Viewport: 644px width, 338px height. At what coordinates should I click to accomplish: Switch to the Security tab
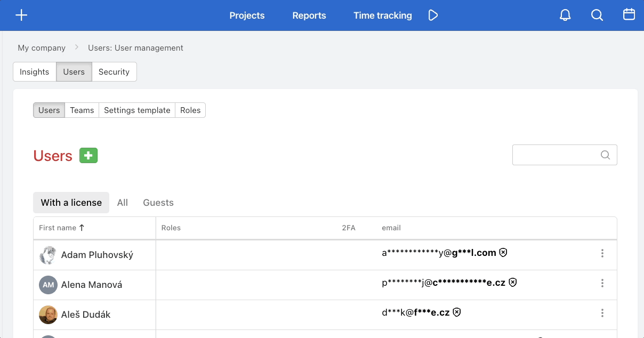pyautogui.click(x=114, y=72)
